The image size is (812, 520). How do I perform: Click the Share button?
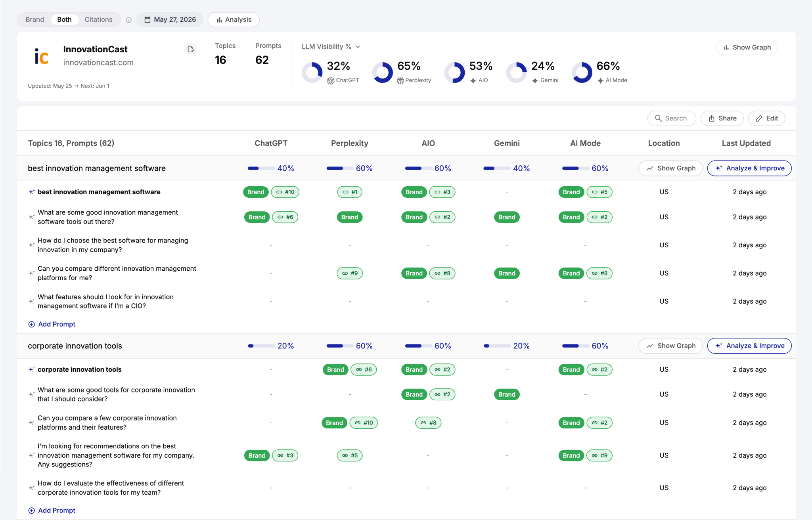pos(722,119)
